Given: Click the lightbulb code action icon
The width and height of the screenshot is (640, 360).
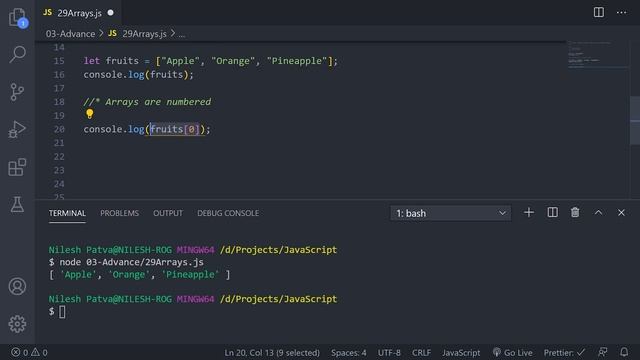Looking at the screenshot, I should (x=89, y=114).
